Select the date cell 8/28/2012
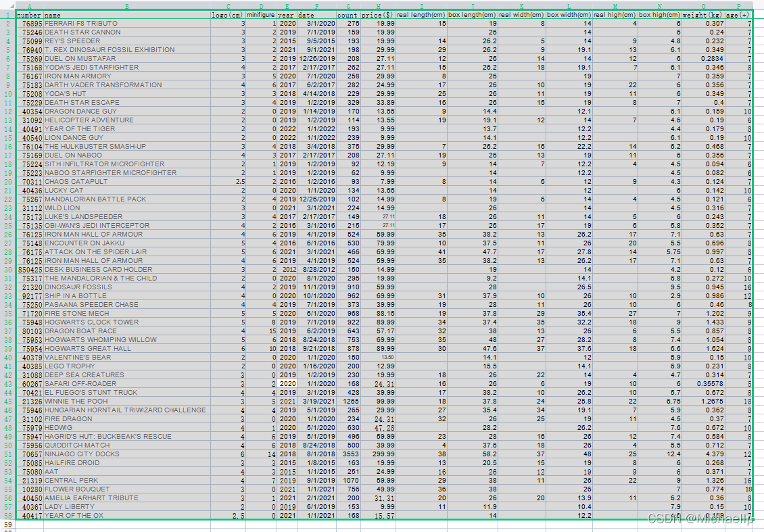The image size is (764, 532). (x=316, y=270)
